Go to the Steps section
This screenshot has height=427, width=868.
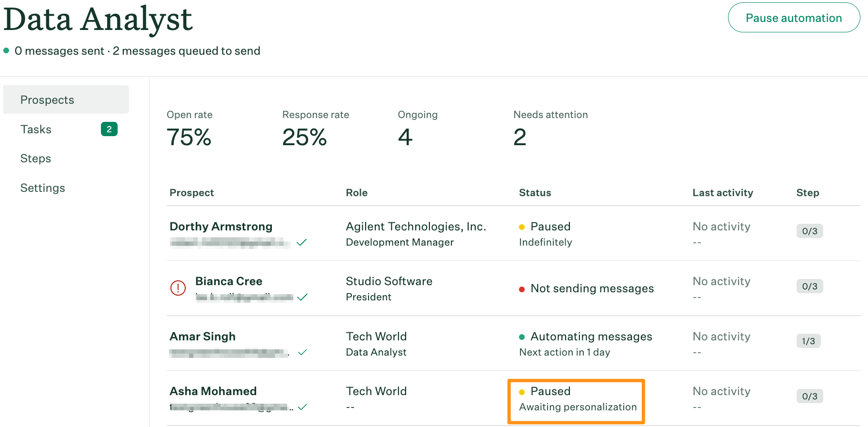[36, 159]
